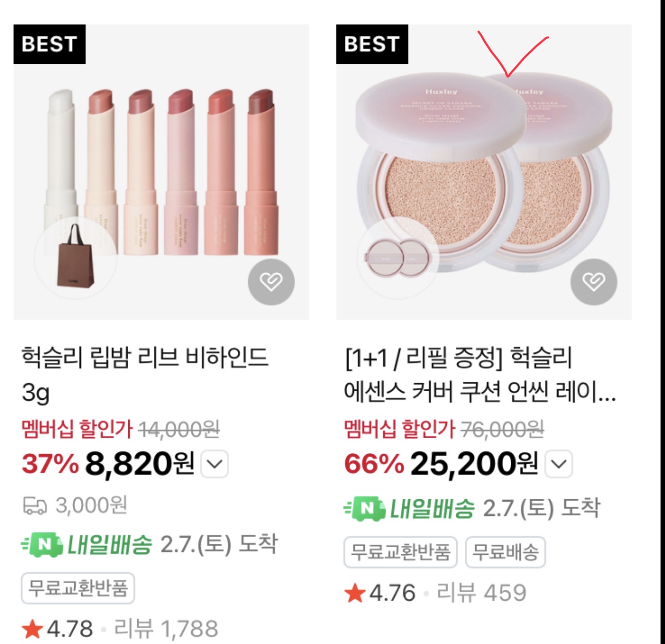
Task: Toggle wishlist heart on lip balm product
Action: (271, 282)
